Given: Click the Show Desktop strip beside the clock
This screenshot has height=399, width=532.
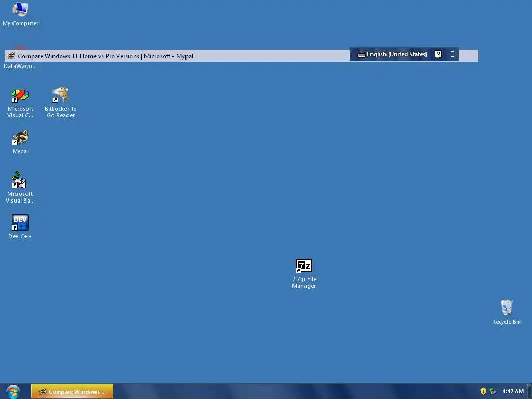Looking at the screenshot, I should click(x=529, y=392).
